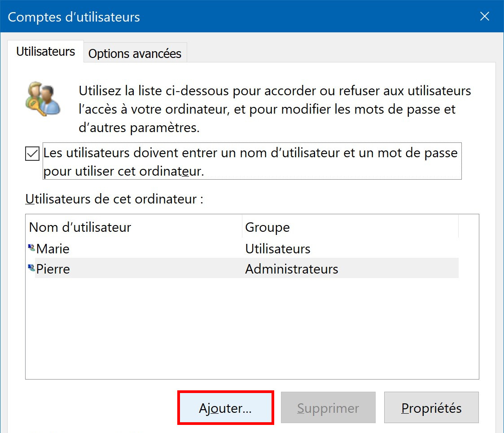Image resolution: width=504 pixels, height=433 pixels.
Task: Click the greyed-out Supprimer button
Action: point(328,407)
